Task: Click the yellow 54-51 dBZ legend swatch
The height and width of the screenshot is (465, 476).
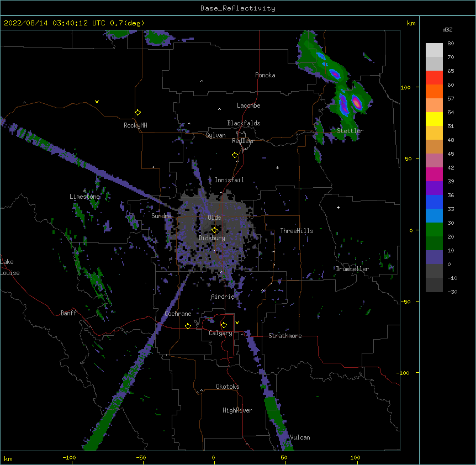Action: point(434,119)
